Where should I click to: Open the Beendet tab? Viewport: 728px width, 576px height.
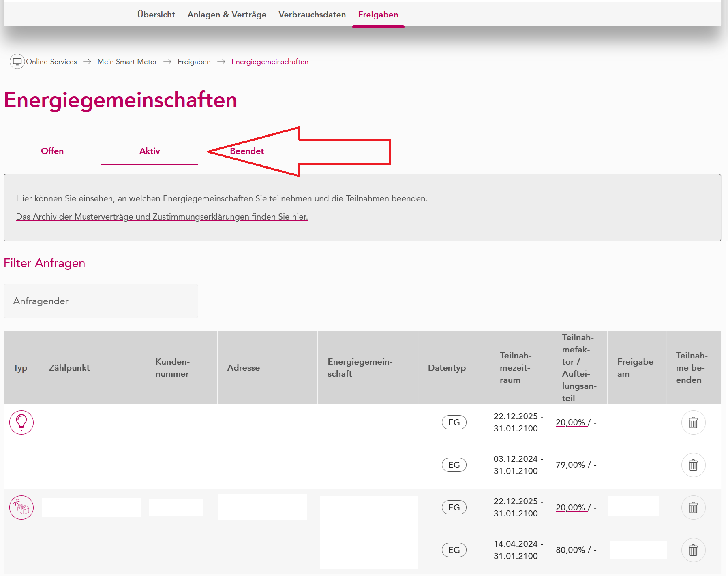(x=247, y=151)
